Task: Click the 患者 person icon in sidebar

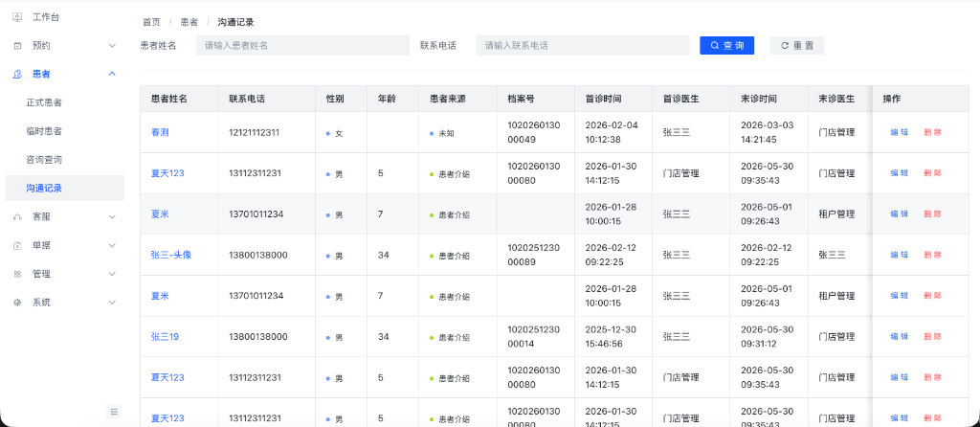Action: 17,74
